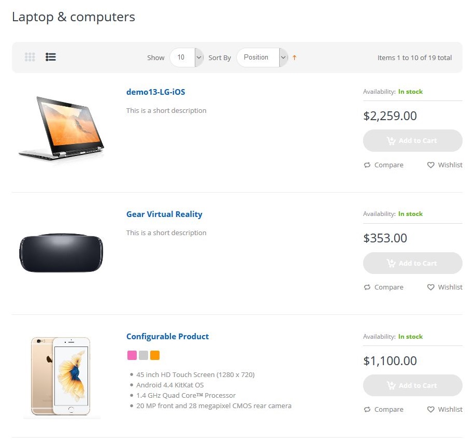Click Wishlist heart for Configurable Product

[431, 409]
